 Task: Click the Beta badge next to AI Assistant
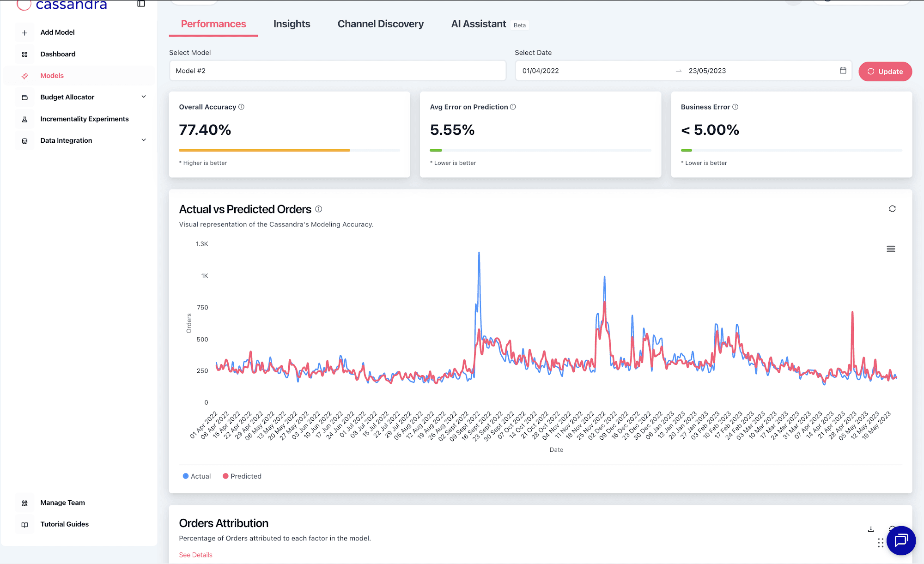(x=520, y=25)
